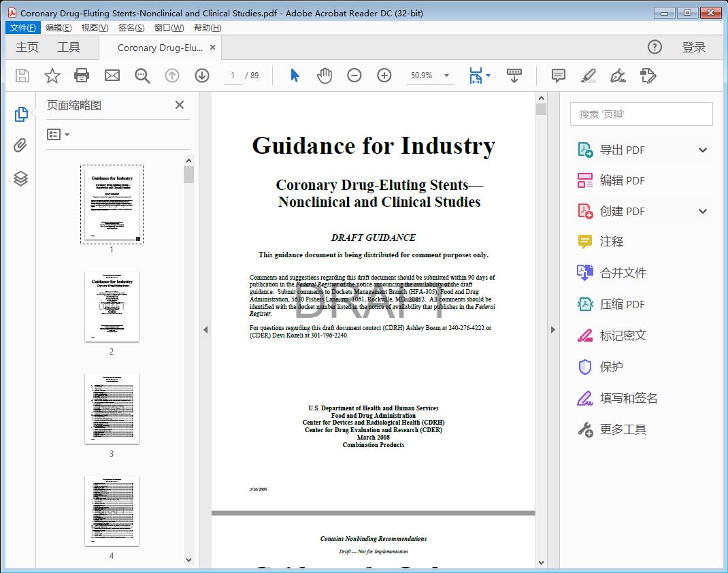
Task: Select the Coronary Drug-Elu... document tab
Action: (160, 48)
